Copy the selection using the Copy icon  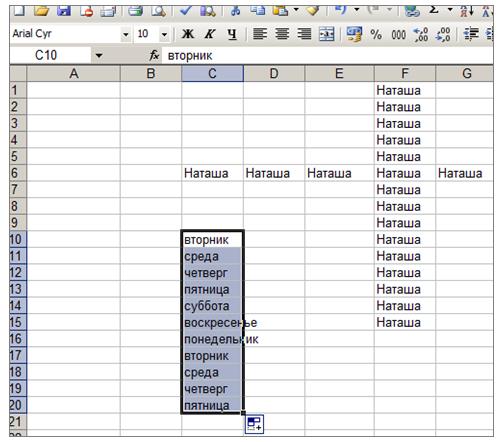tap(257, 11)
